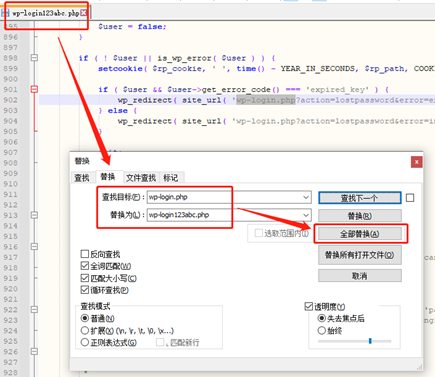435x377 pixels.
Task: Collapse the fold marker at line 916
Action: coord(34,247)
